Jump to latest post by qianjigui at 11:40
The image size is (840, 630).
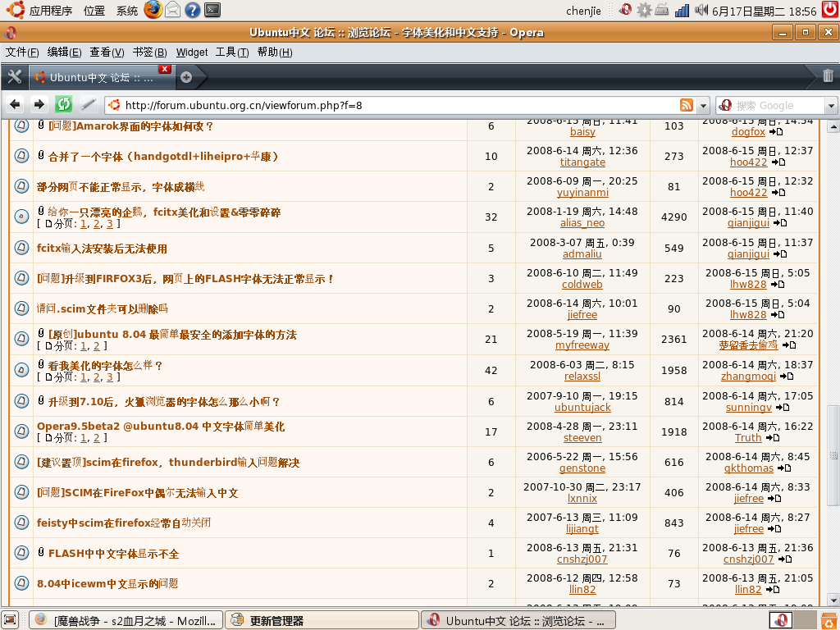(x=780, y=223)
